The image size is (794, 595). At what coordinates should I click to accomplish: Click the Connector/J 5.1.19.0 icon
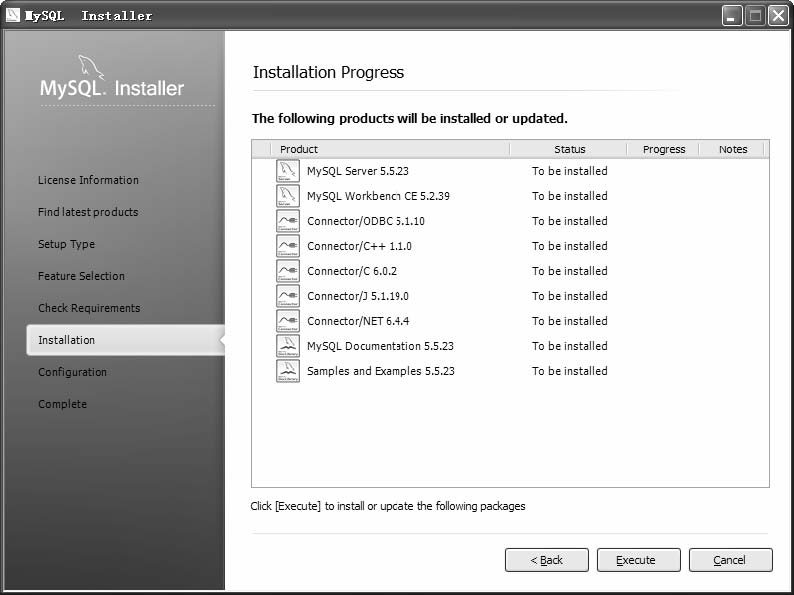coord(288,296)
